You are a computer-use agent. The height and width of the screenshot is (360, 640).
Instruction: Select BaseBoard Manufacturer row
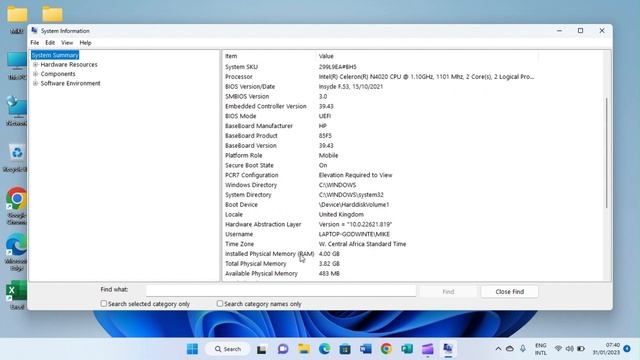click(380, 126)
